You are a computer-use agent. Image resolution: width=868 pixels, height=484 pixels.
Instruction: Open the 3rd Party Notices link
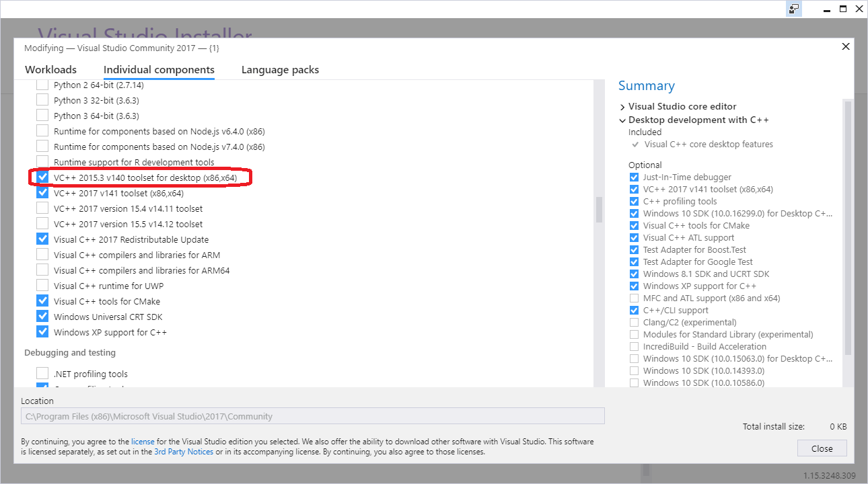(x=184, y=452)
